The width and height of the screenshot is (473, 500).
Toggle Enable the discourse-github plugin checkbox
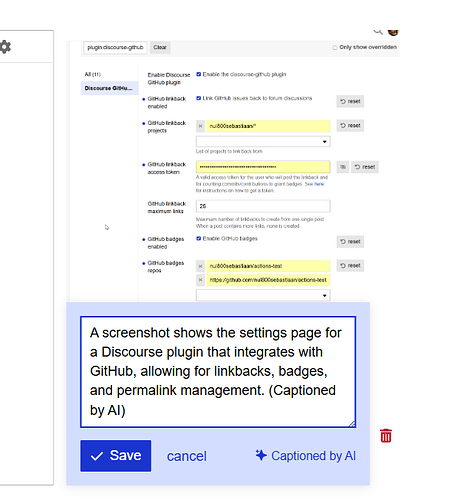(x=199, y=74)
